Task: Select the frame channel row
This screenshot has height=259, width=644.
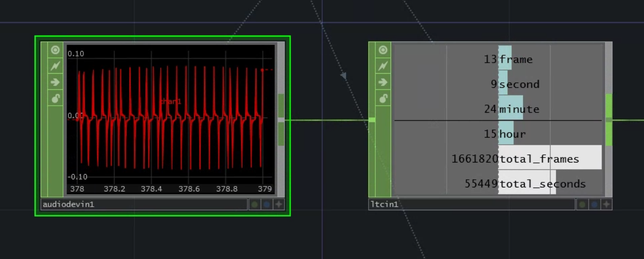Action: pos(498,59)
